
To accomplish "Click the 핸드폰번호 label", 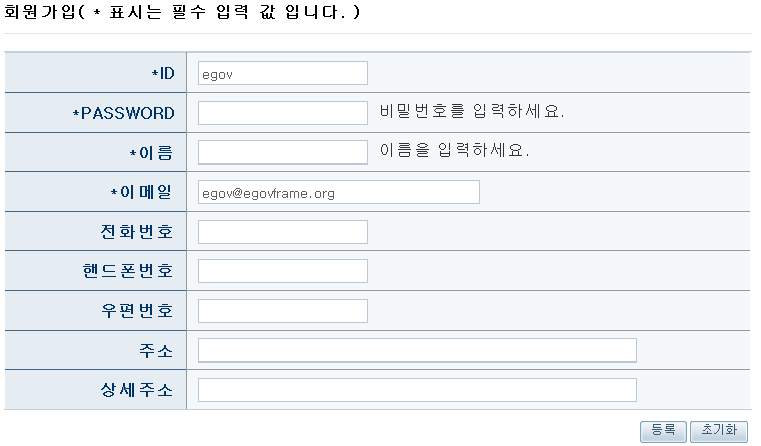I will coord(128,271).
